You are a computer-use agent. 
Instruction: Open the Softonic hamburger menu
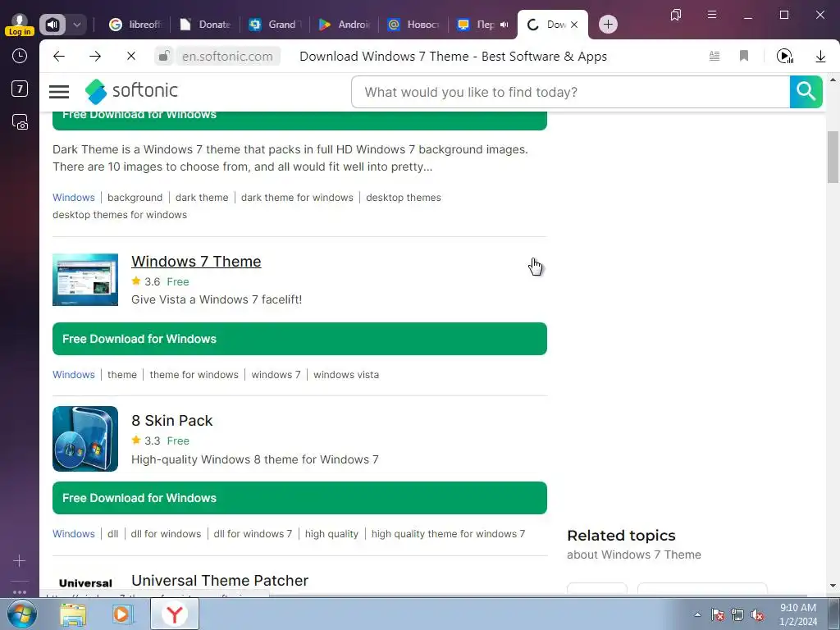pyautogui.click(x=59, y=92)
